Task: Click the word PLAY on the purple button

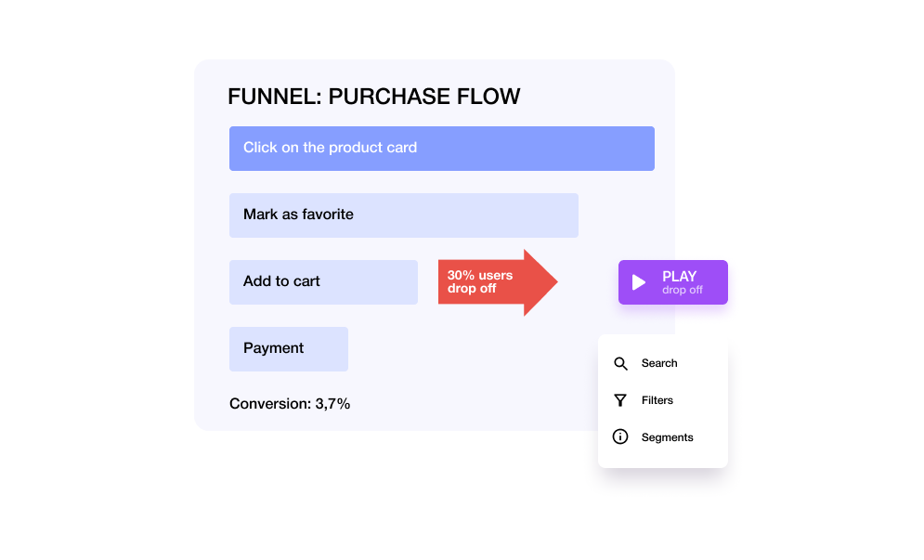Action: [x=679, y=276]
